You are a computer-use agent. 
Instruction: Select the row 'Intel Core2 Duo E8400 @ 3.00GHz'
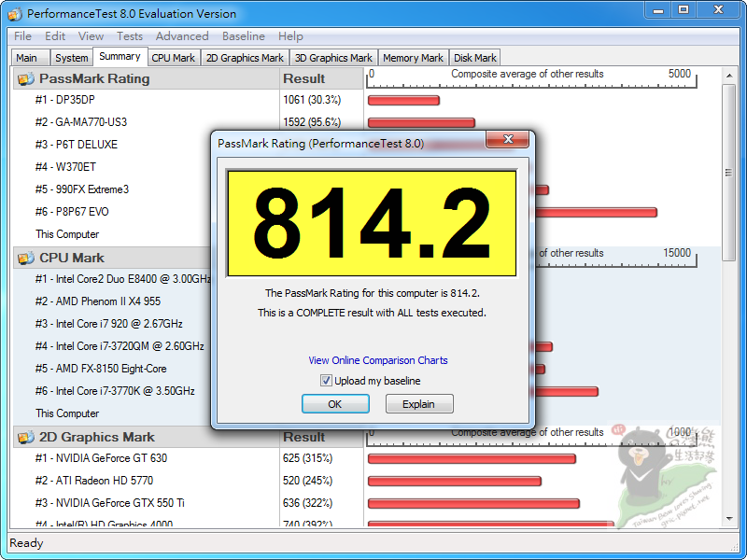click(x=123, y=279)
